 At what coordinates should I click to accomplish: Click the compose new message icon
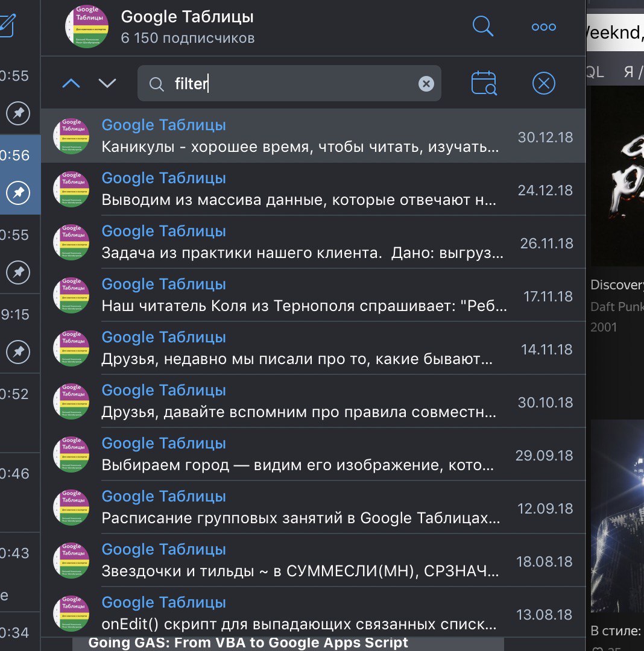(x=7, y=26)
